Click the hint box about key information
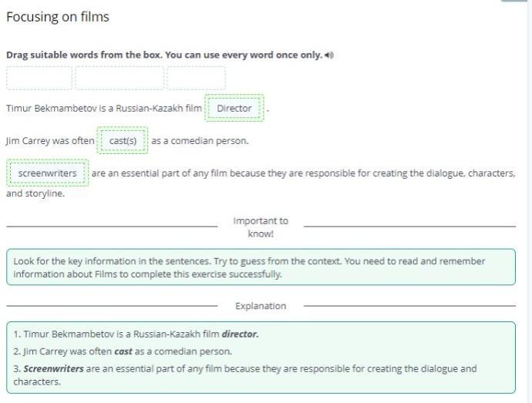 click(x=261, y=267)
